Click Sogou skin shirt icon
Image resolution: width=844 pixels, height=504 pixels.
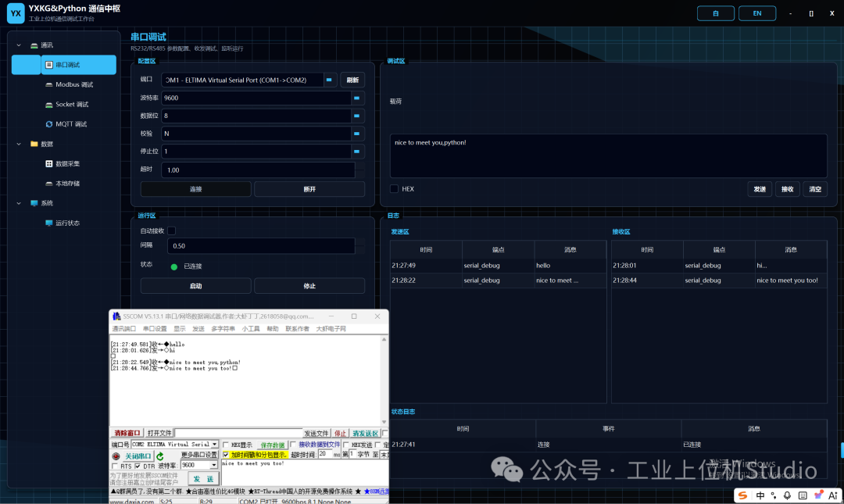click(x=818, y=495)
